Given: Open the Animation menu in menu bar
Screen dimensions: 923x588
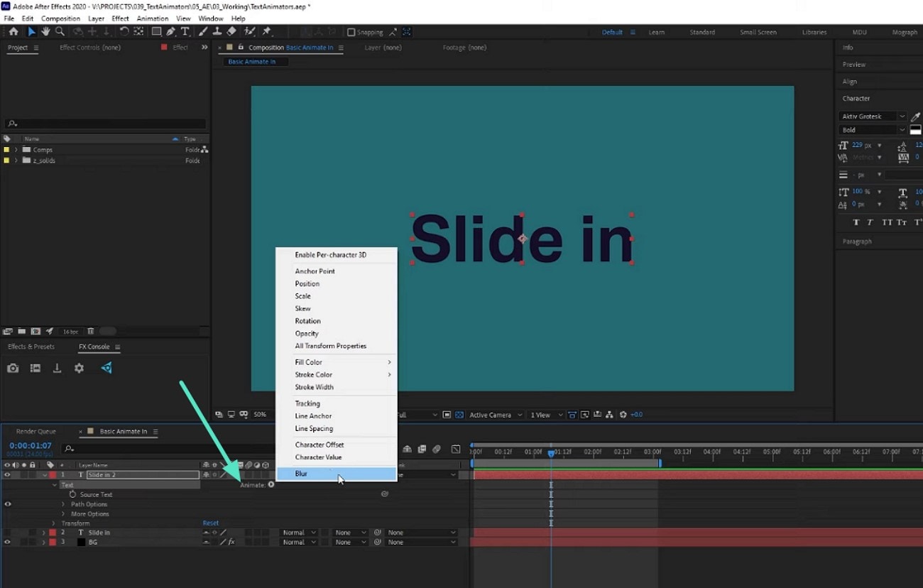Looking at the screenshot, I should click(x=153, y=18).
